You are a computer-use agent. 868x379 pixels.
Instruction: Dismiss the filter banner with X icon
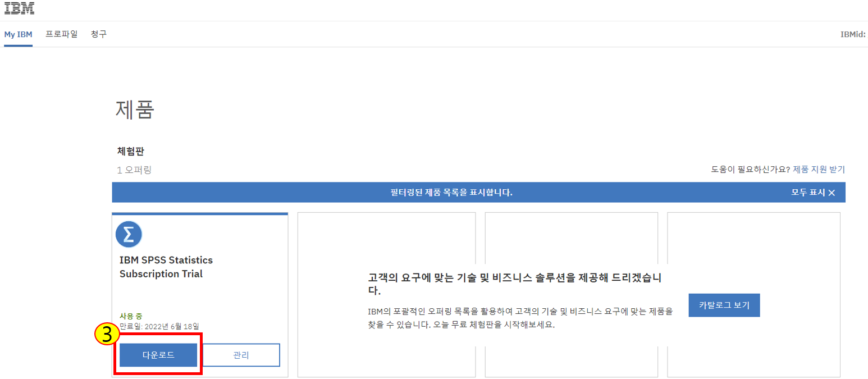[x=832, y=193]
